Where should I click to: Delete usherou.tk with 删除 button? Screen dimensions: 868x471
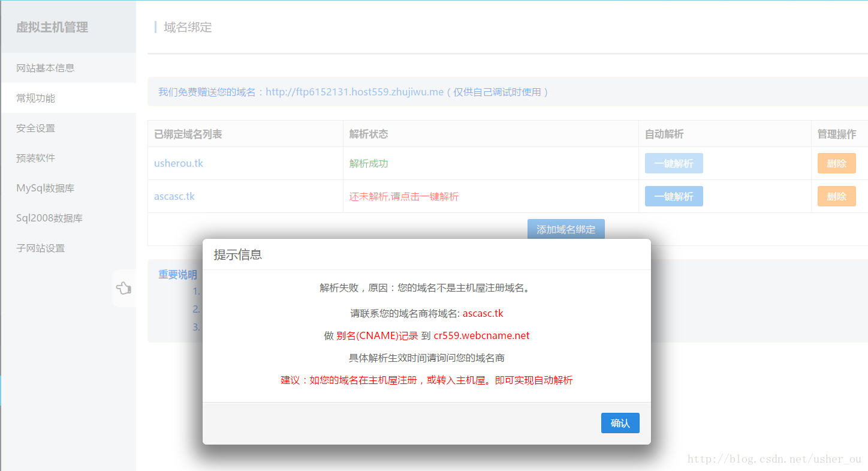coord(836,163)
